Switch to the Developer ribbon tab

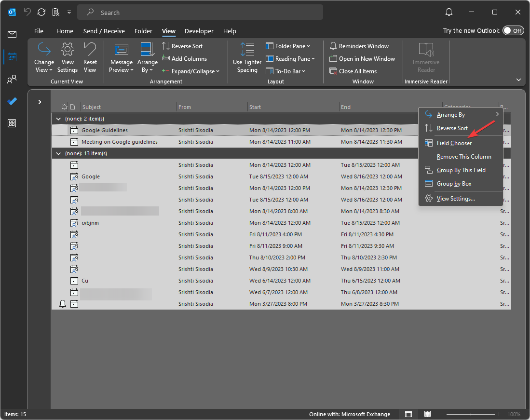point(199,31)
